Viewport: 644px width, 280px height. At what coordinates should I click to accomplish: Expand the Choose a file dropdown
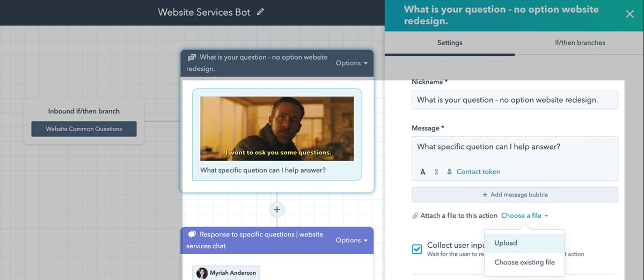(525, 216)
